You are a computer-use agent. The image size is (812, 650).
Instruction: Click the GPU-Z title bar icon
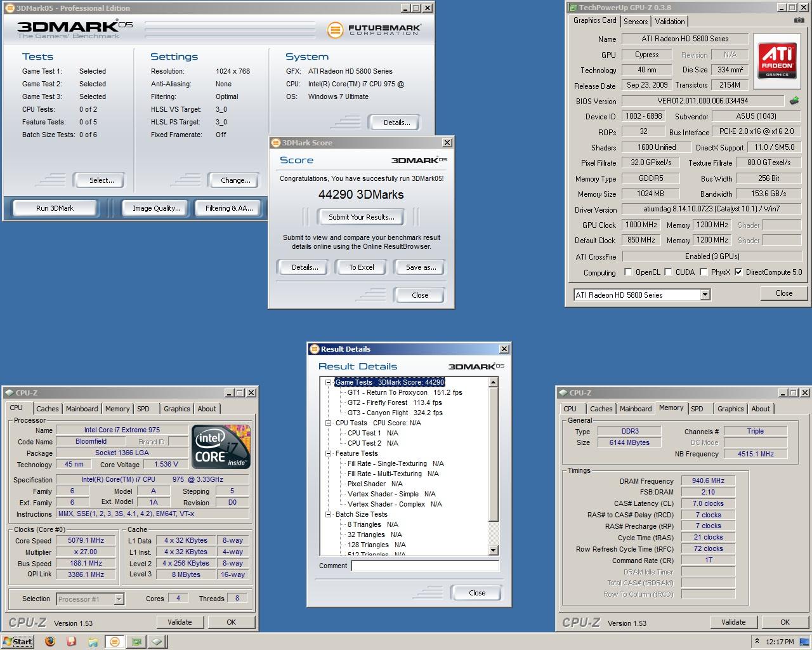[x=572, y=8]
